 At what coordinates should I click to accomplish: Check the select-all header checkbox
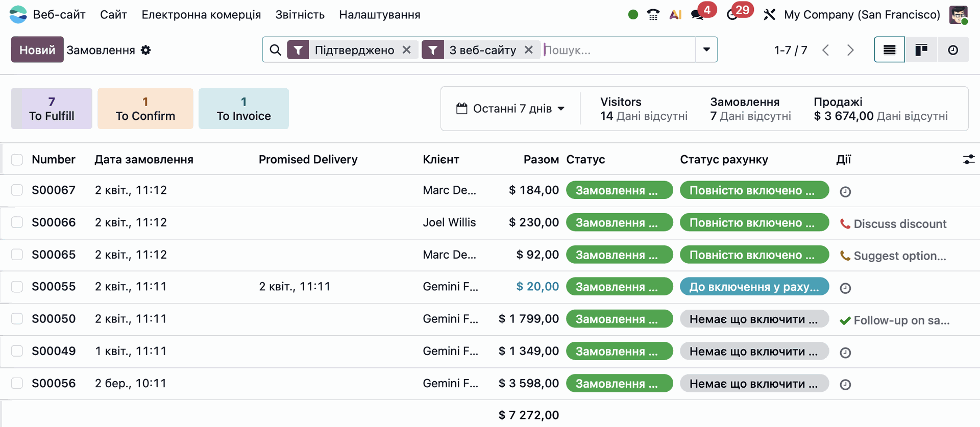tap(17, 160)
